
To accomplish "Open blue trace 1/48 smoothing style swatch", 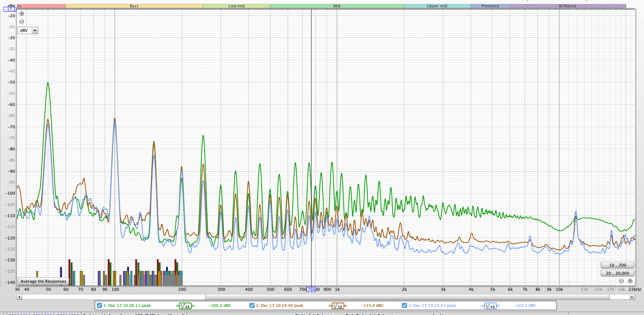I will point(490,306).
